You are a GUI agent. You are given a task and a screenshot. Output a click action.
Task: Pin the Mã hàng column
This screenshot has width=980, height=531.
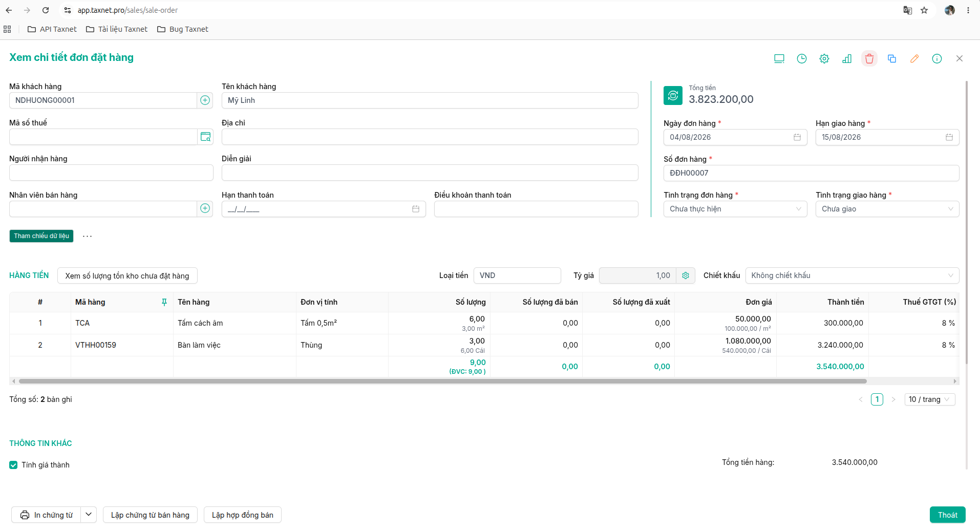164,302
